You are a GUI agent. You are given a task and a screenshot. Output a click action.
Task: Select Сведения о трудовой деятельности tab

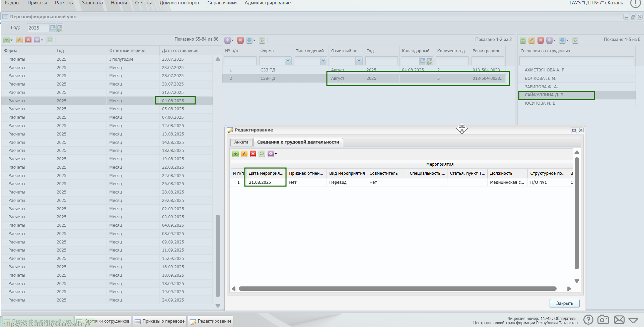298,142
